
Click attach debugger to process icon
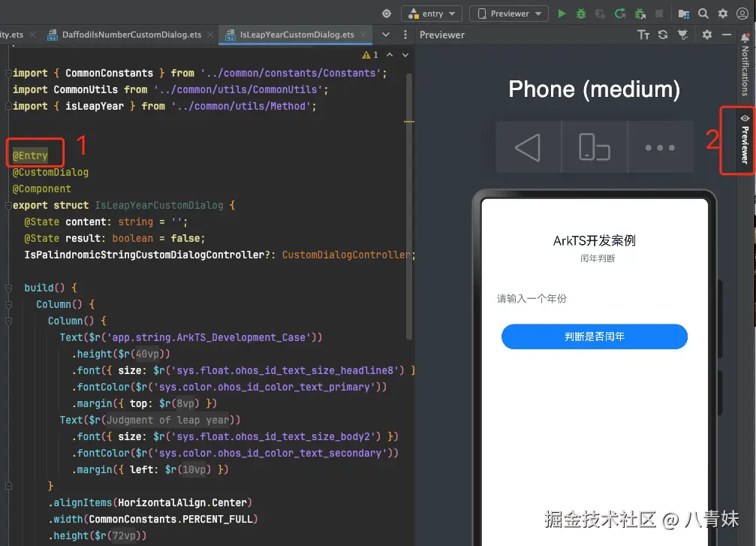[x=640, y=14]
